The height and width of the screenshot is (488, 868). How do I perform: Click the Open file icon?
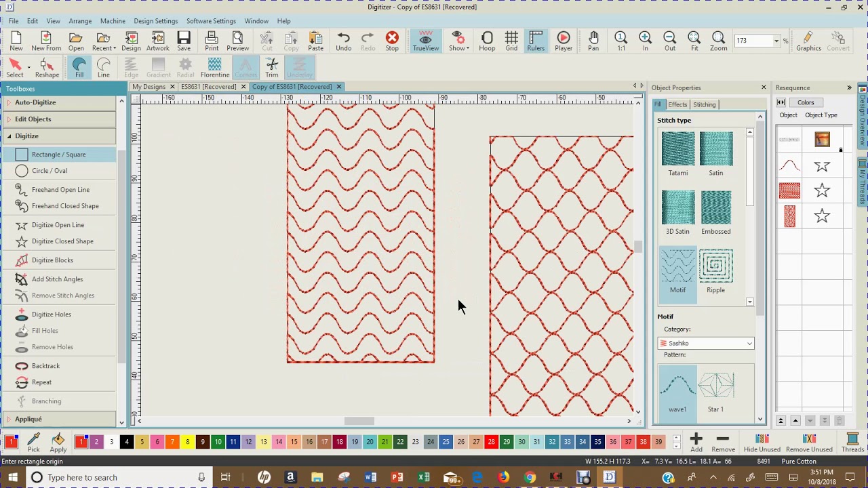tap(76, 41)
